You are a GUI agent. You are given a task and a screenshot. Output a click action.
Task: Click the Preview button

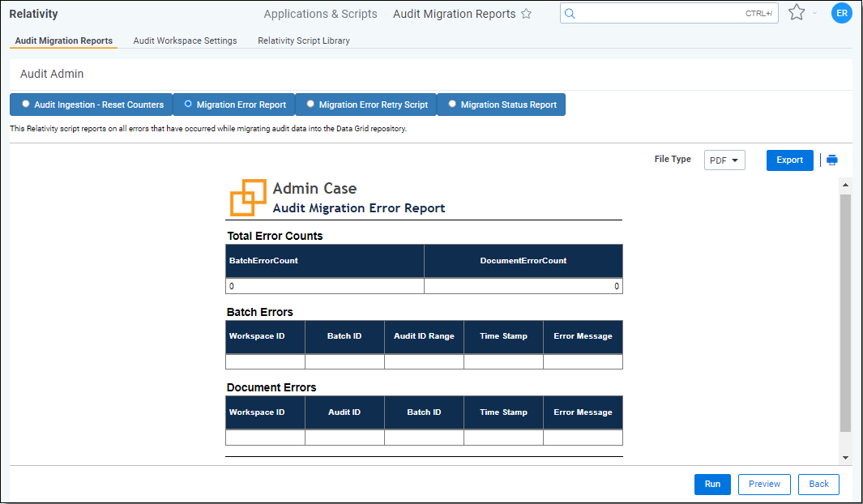764,484
